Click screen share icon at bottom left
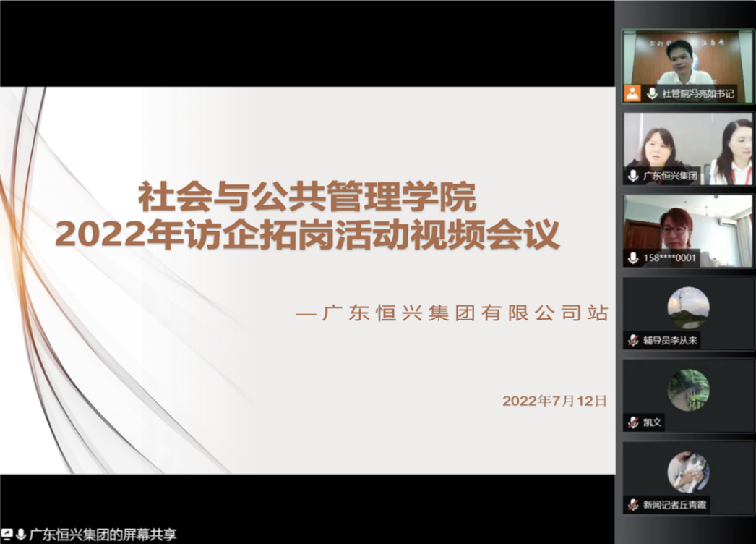The width and height of the screenshot is (756, 544). pos(7,535)
